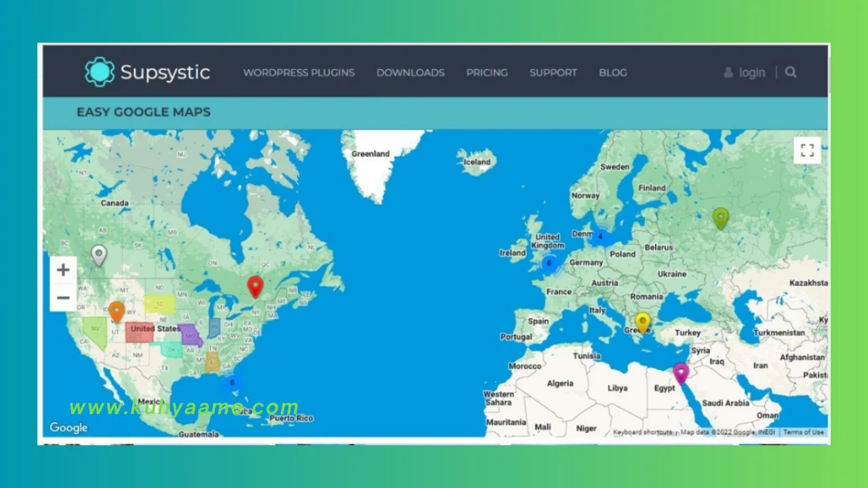Click the purple highlighted Missouri shape
Viewport: 868px width, 488px height.
click(x=190, y=334)
